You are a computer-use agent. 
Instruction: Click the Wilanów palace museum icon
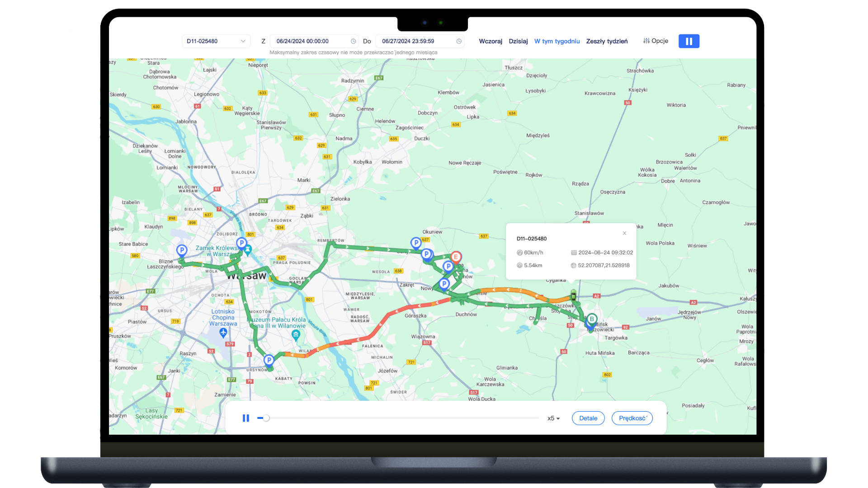click(x=296, y=335)
